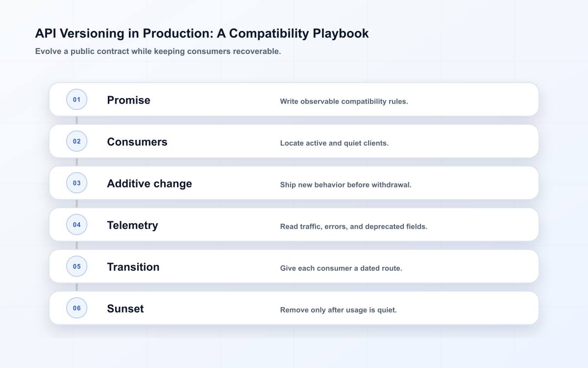588x368 pixels.
Task: Open the Transition step heading
Action: click(x=133, y=267)
